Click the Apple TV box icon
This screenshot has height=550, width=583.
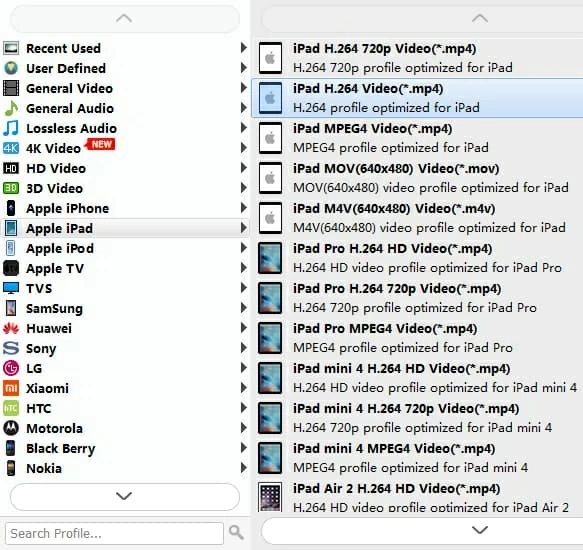[x=11, y=268]
